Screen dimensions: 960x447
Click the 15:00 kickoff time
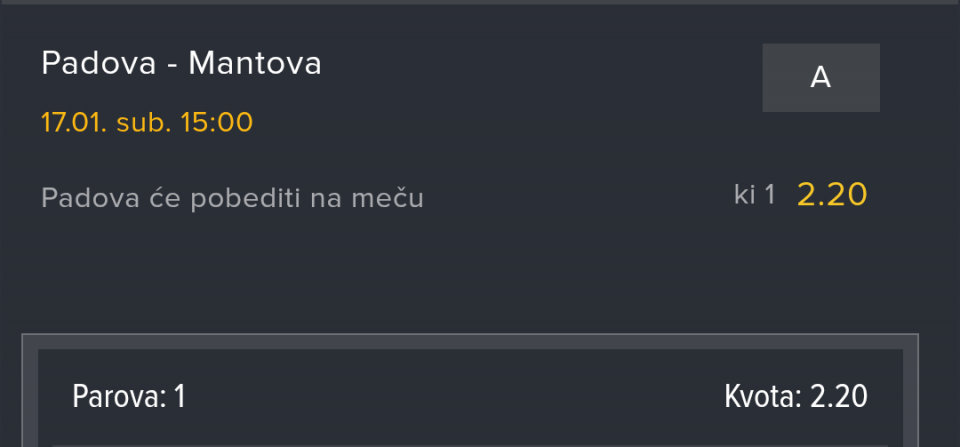click(x=216, y=123)
